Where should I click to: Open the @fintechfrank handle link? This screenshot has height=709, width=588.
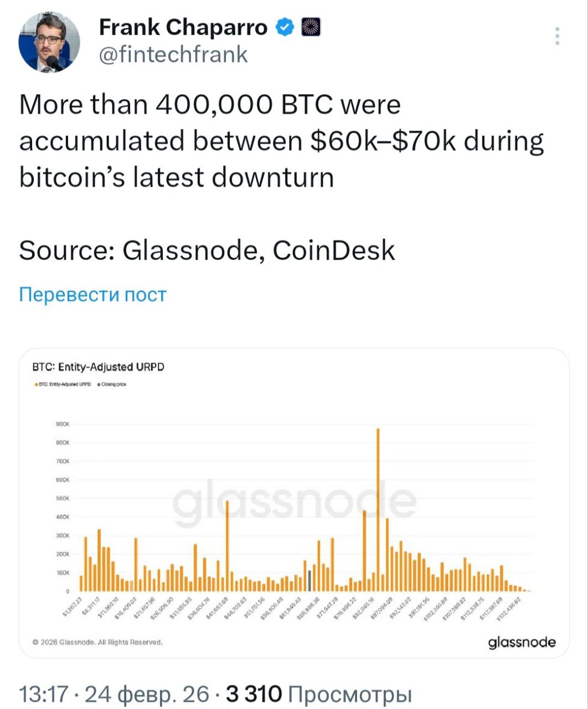[x=173, y=55]
